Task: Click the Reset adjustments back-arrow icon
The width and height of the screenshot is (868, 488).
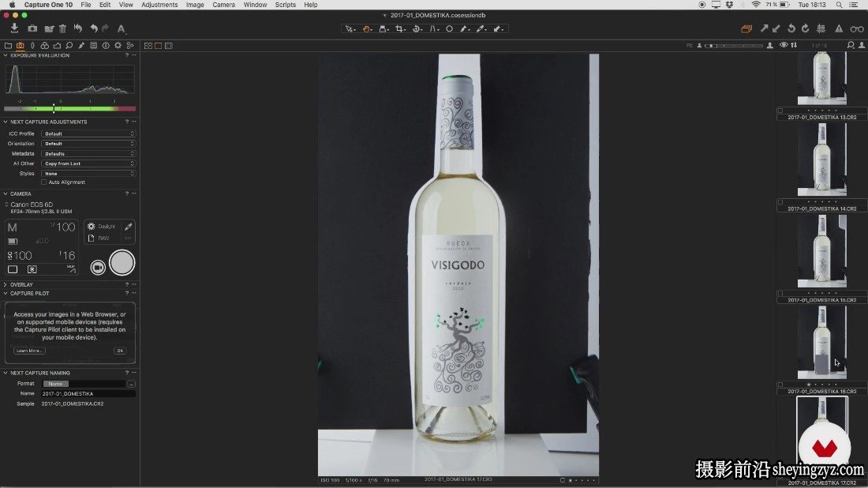Action: [x=78, y=28]
